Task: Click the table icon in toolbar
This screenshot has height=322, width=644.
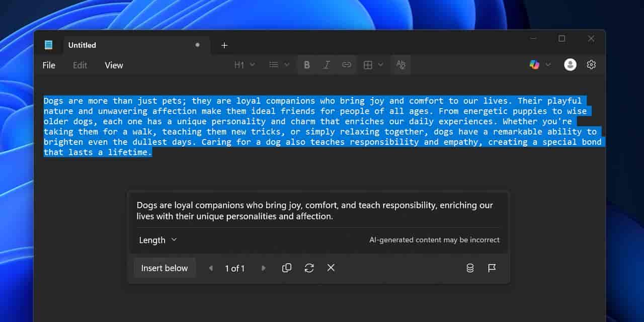Action: tap(368, 65)
